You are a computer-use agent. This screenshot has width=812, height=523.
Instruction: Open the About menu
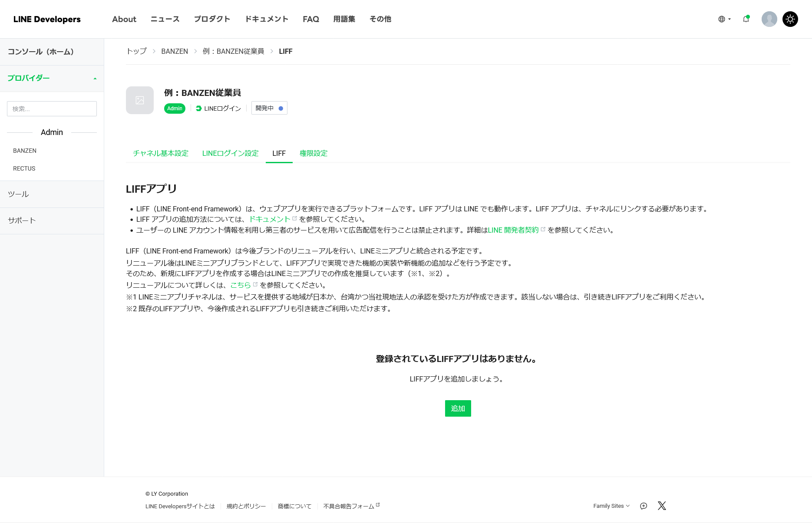point(124,19)
